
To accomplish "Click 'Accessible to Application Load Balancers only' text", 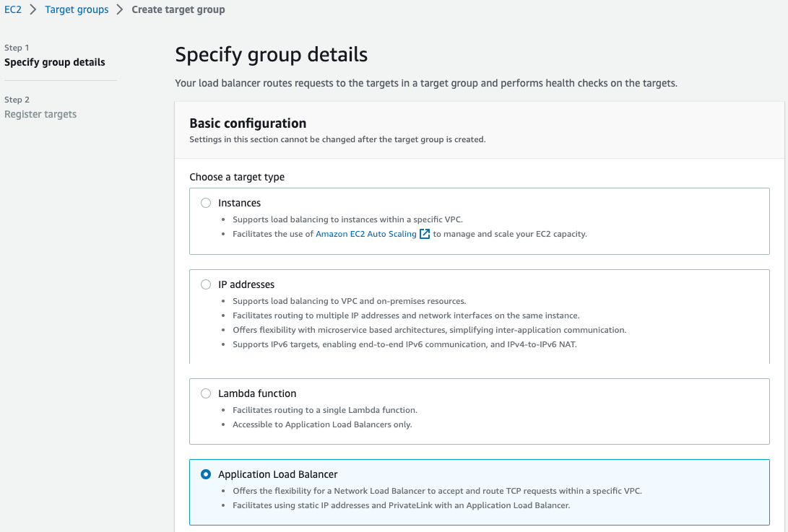I will (322, 424).
